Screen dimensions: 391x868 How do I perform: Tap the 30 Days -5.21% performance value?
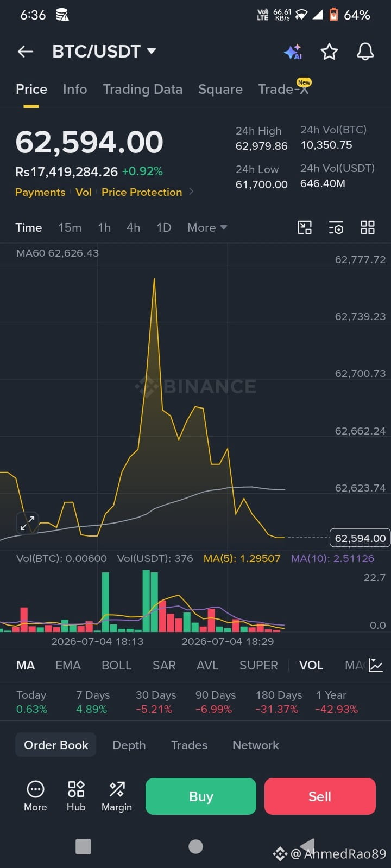[154, 709]
